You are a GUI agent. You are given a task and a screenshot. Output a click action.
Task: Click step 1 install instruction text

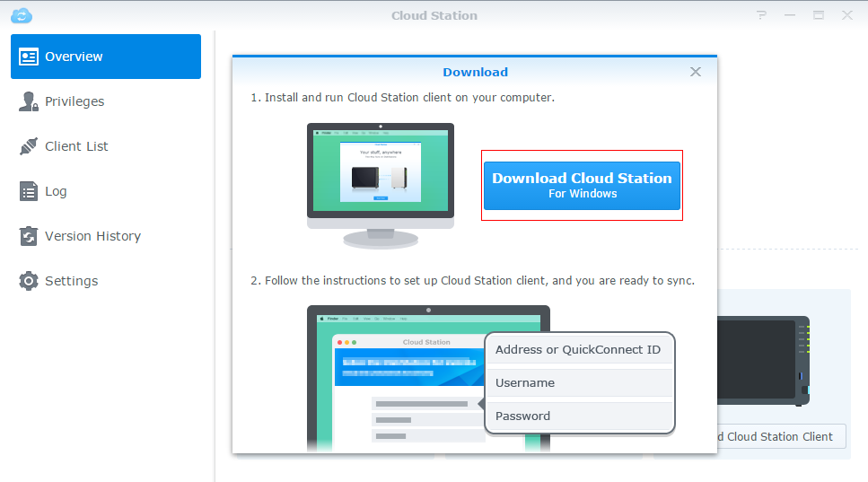click(402, 98)
